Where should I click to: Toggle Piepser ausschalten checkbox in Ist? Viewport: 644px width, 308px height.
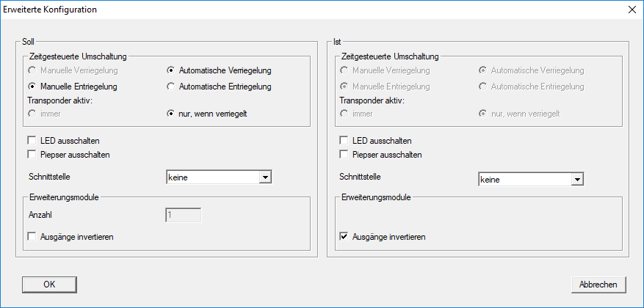click(x=344, y=155)
